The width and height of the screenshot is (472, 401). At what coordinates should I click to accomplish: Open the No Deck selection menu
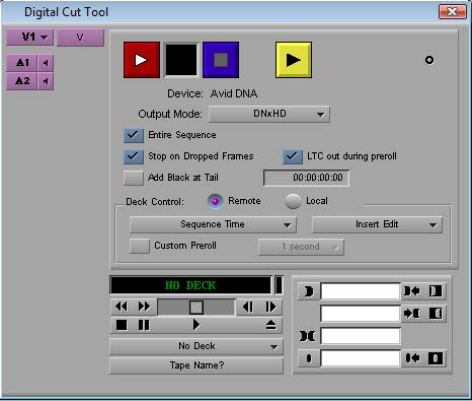197,346
